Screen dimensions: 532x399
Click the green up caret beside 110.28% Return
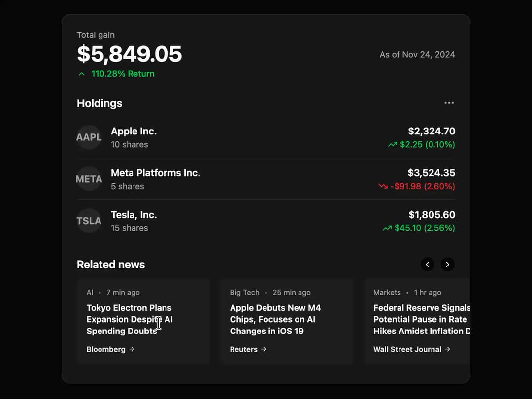pos(81,74)
